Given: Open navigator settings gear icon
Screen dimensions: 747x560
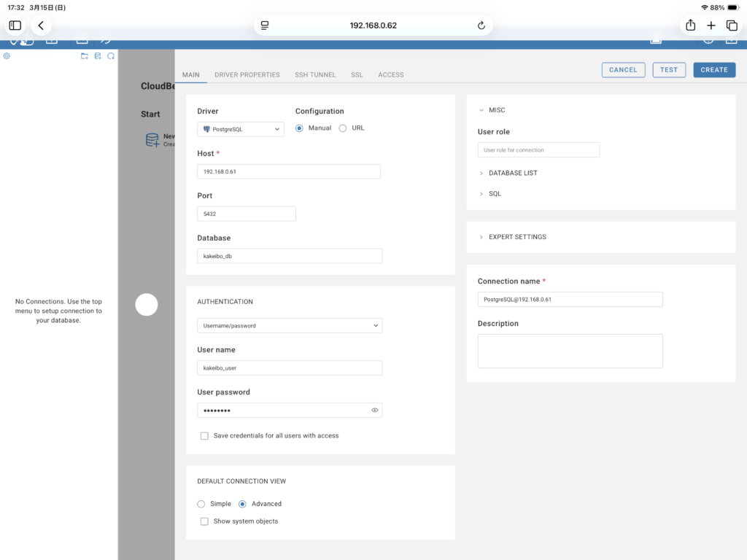Looking at the screenshot, I should pos(7,56).
